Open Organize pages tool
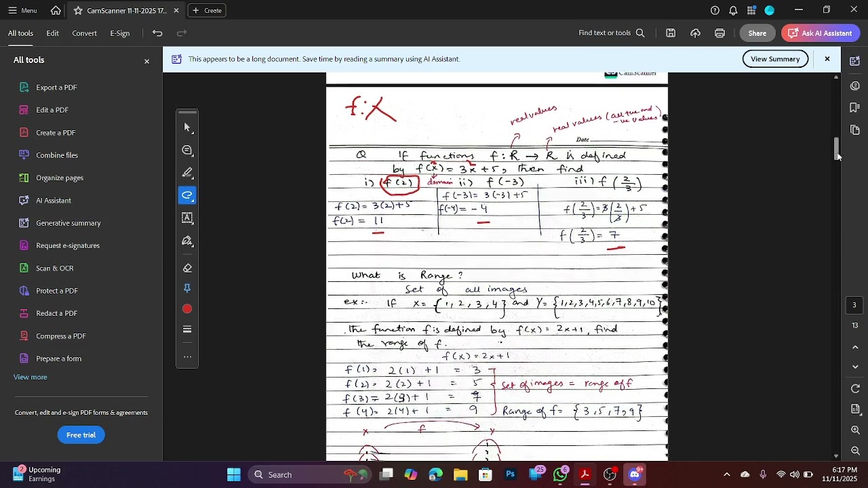The image size is (868, 488). coord(60,178)
